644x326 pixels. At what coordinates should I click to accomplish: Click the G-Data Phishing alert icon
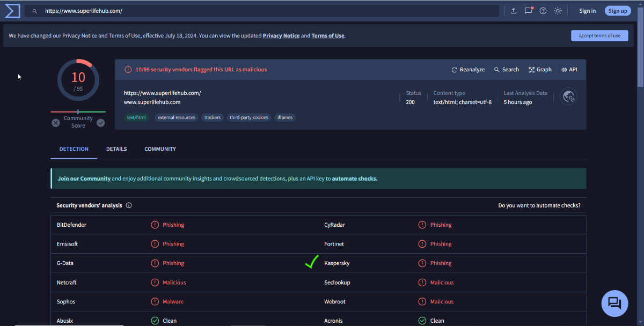pyautogui.click(x=155, y=263)
